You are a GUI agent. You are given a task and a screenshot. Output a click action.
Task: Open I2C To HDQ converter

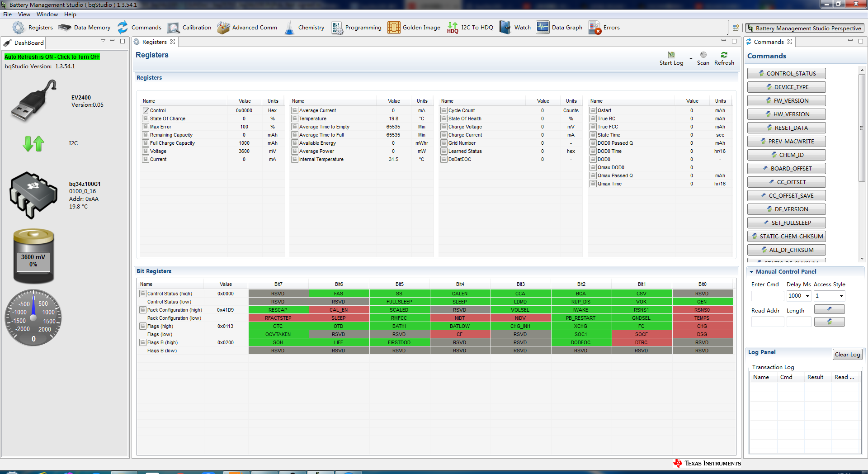(470, 28)
